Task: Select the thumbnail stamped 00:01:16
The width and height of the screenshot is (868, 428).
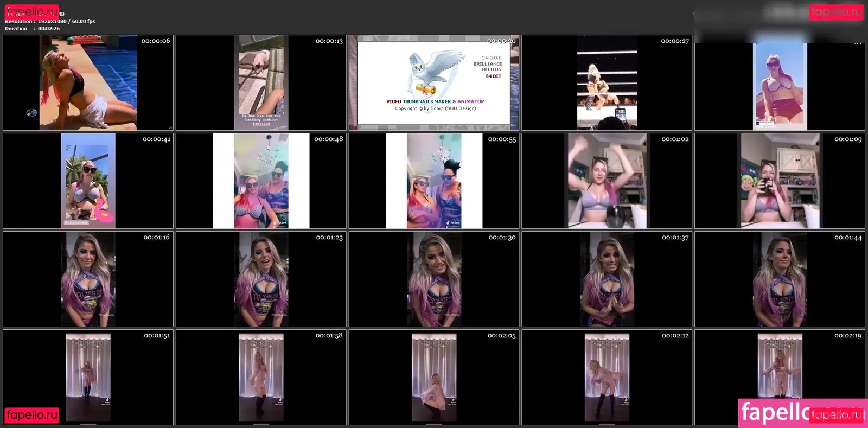Action: [88, 279]
